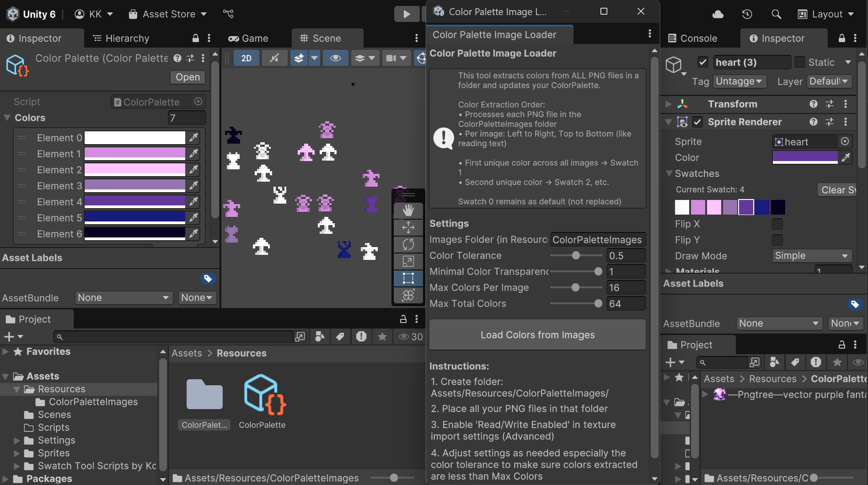Select the Hand view tool

point(408,210)
